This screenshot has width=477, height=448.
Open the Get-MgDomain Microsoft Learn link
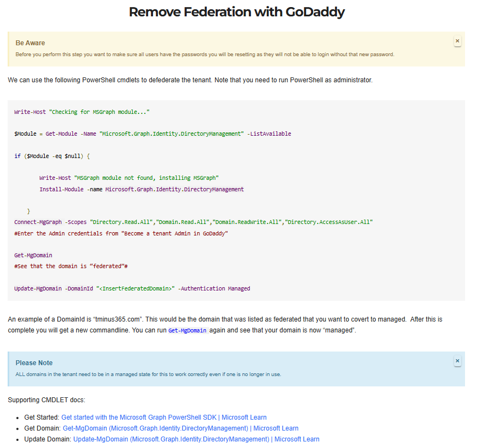180,428
